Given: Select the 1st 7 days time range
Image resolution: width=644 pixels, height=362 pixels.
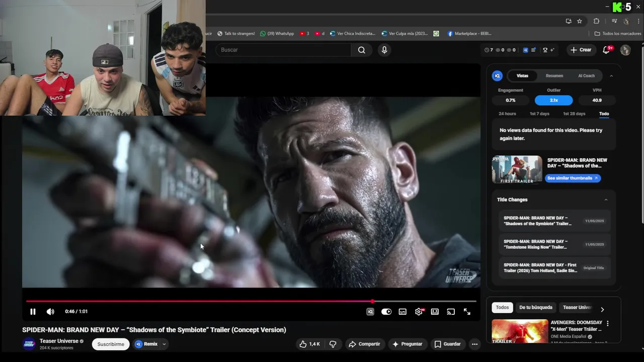Looking at the screenshot, I should point(539,114).
